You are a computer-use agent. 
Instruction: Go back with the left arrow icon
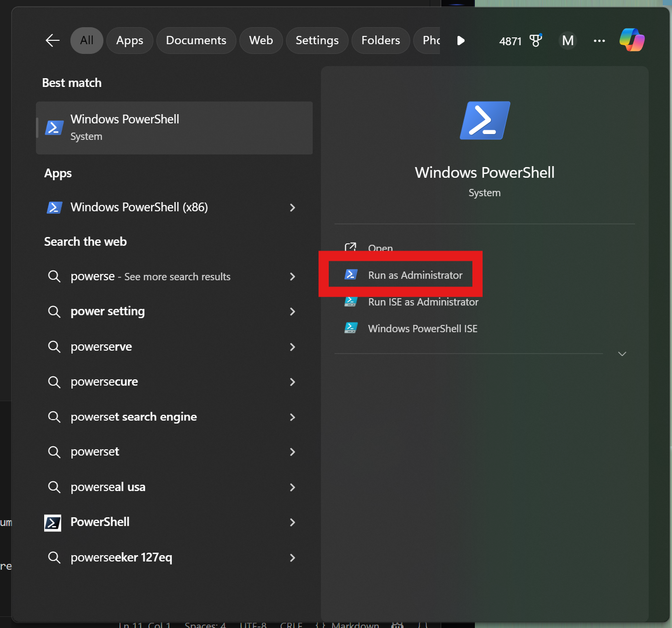[52, 40]
